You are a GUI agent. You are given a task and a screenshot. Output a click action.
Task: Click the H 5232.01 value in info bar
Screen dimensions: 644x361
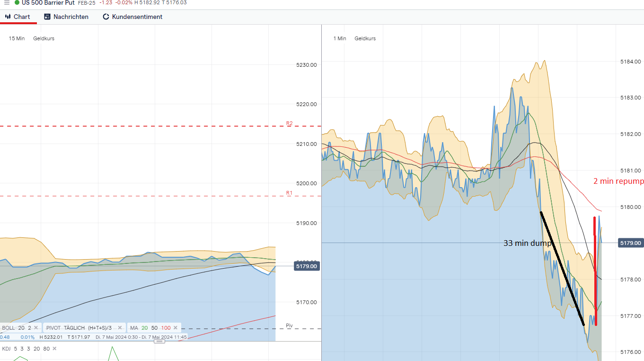pyautogui.click(x=51, y=337)
